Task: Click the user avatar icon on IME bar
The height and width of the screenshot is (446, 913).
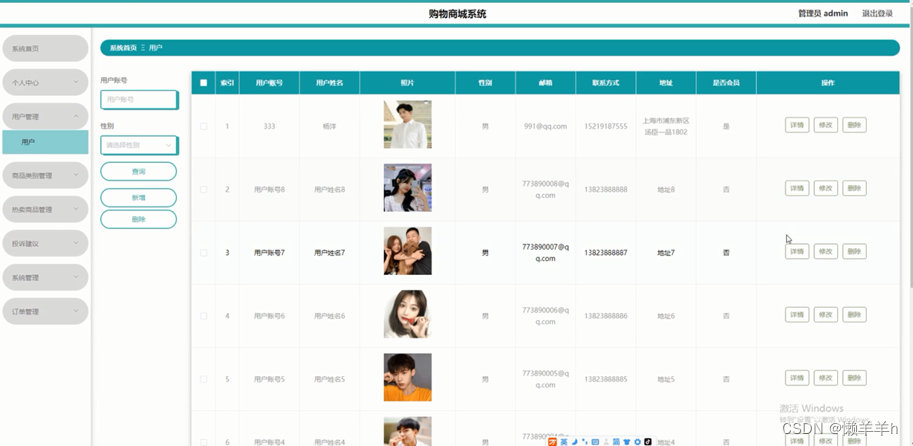Action: [x=606, y=442]
